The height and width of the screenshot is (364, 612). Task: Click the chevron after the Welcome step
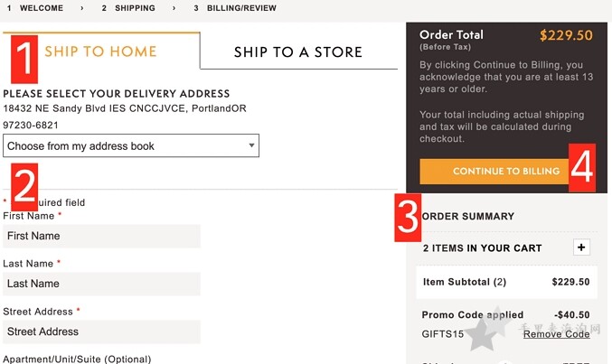82,8
